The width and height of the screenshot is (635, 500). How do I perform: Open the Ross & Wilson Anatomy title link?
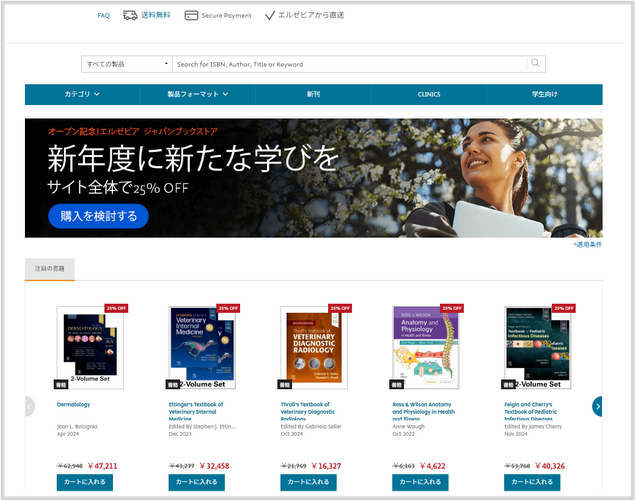pos(423,411)
